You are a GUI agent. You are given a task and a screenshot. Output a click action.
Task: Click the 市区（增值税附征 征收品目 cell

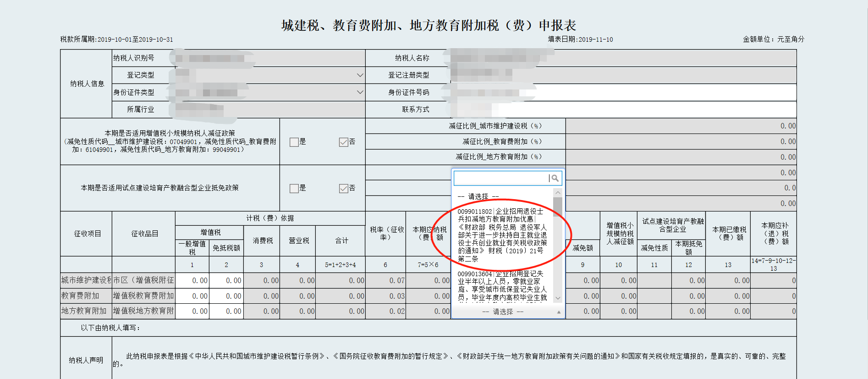[143, 280]
